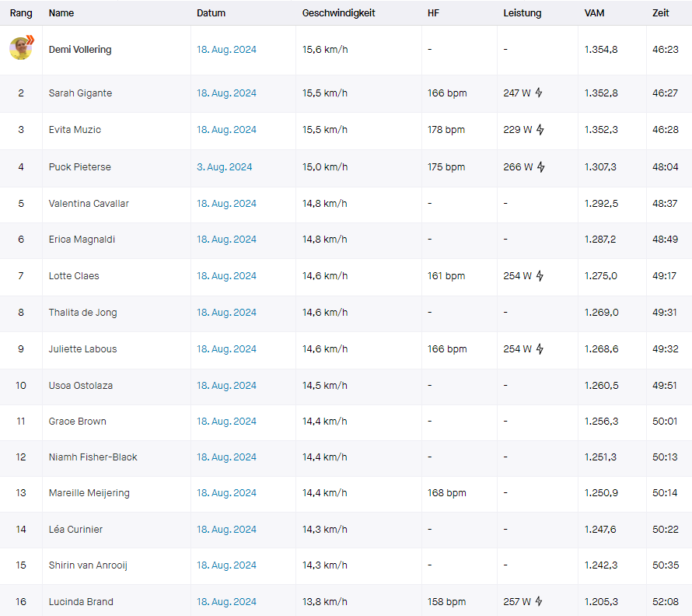Click power meter icon in Juliette Labous' row
Screen dimensions: 692x616
coord(540,349)
